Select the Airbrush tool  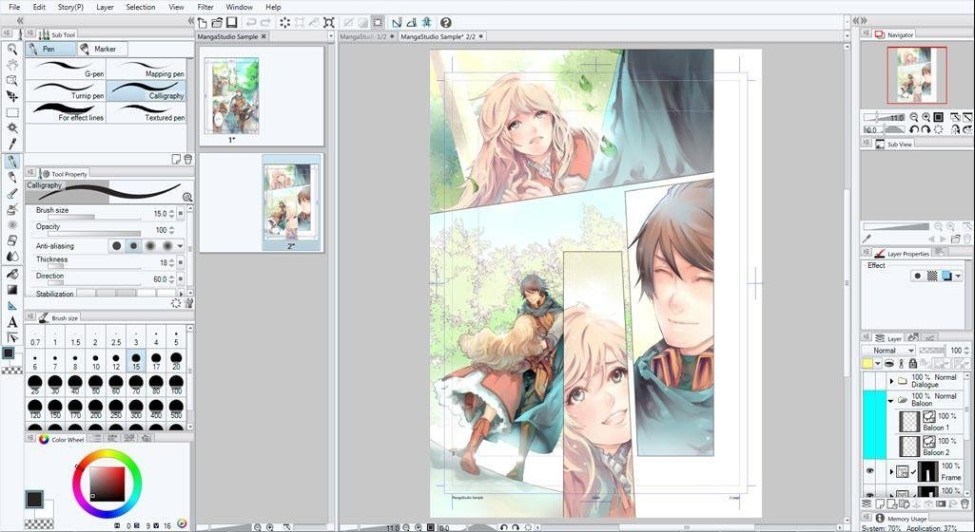(12, 209)
